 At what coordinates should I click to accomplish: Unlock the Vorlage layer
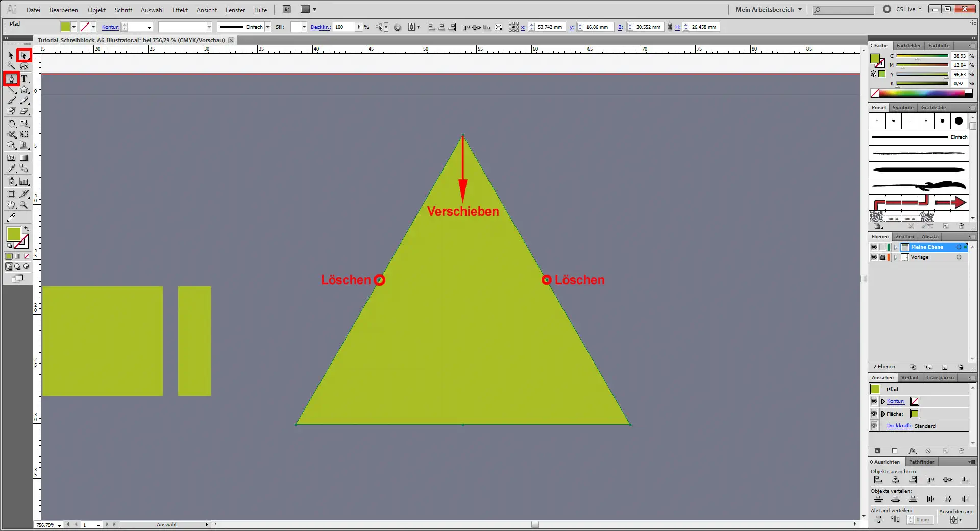click(883, 257)
